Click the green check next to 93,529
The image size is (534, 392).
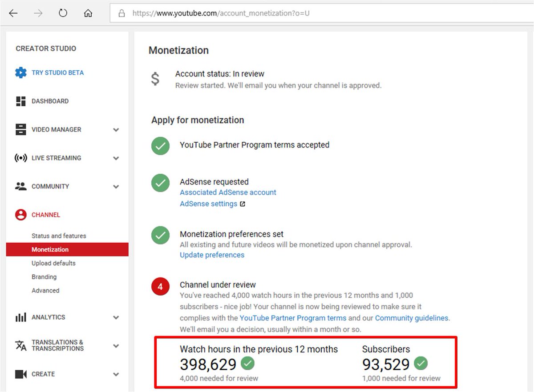[421, 364]
